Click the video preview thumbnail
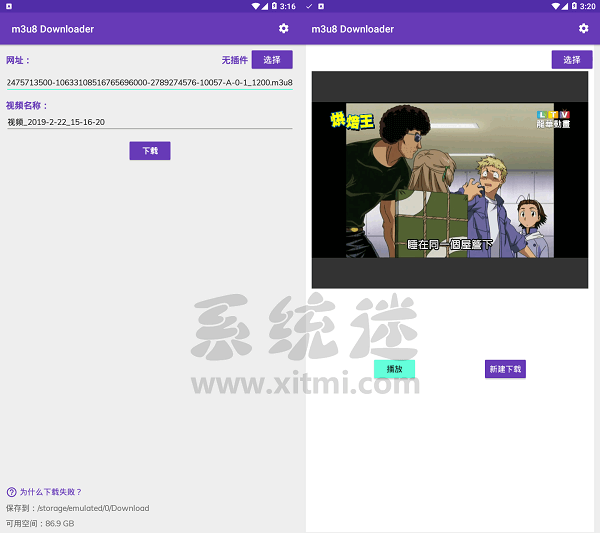Viewport: 600px width, 533px height. click(450, 180)
